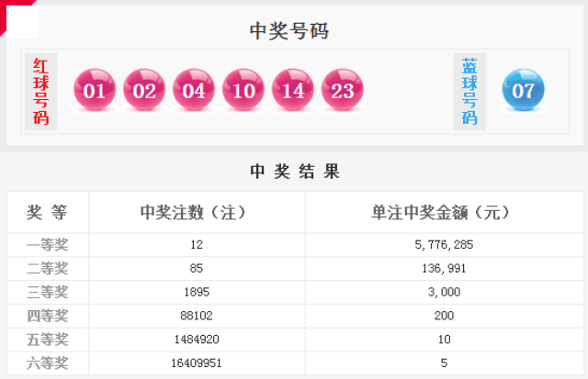This screenshot has width=588, height=379.
Task: Select the 四等奖 row label
Action: coord(47,316)
